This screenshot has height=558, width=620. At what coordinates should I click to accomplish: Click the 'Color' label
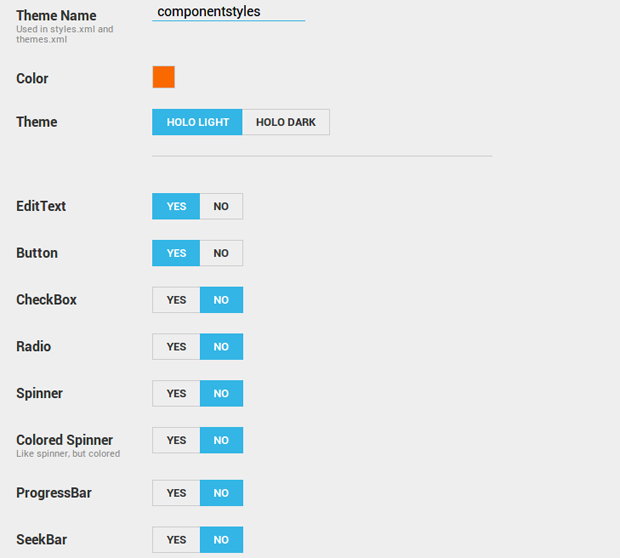32,79
